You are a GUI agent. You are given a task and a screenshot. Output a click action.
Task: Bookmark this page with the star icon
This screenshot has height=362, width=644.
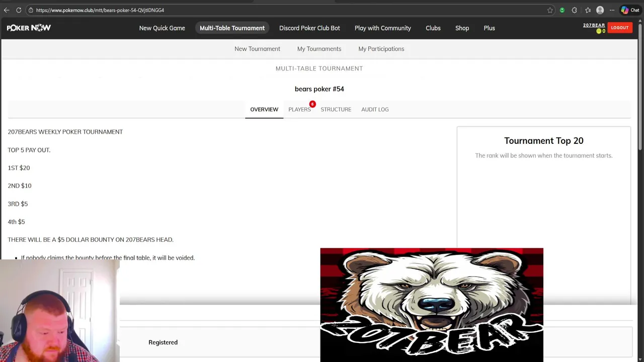(550, 10)
